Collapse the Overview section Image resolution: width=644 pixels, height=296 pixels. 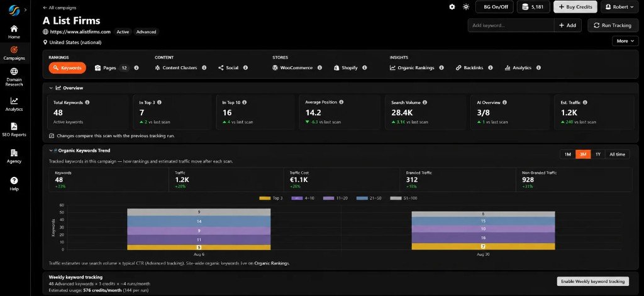[x=51, y=88]
